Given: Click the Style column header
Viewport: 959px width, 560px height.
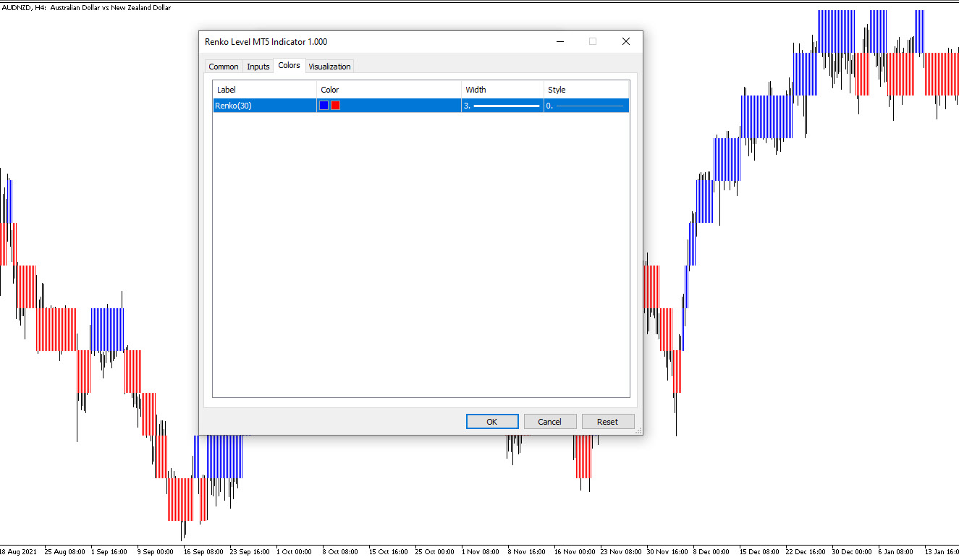Looking at the screenshot, I should [586, 90].
